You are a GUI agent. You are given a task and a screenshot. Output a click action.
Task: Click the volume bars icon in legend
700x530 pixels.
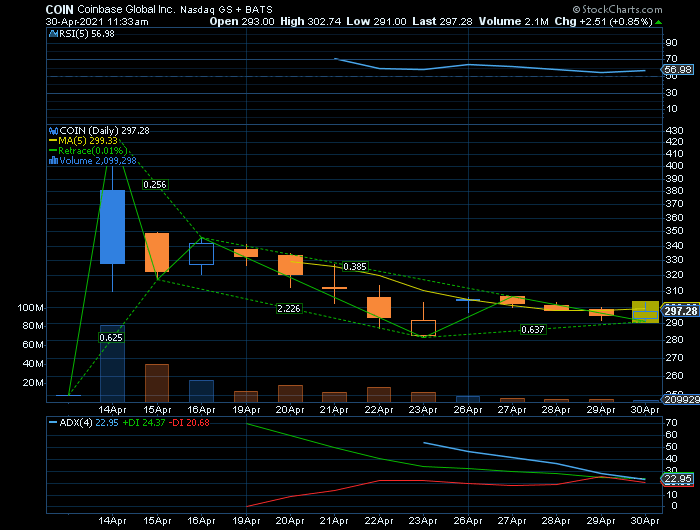coord(54,161)
